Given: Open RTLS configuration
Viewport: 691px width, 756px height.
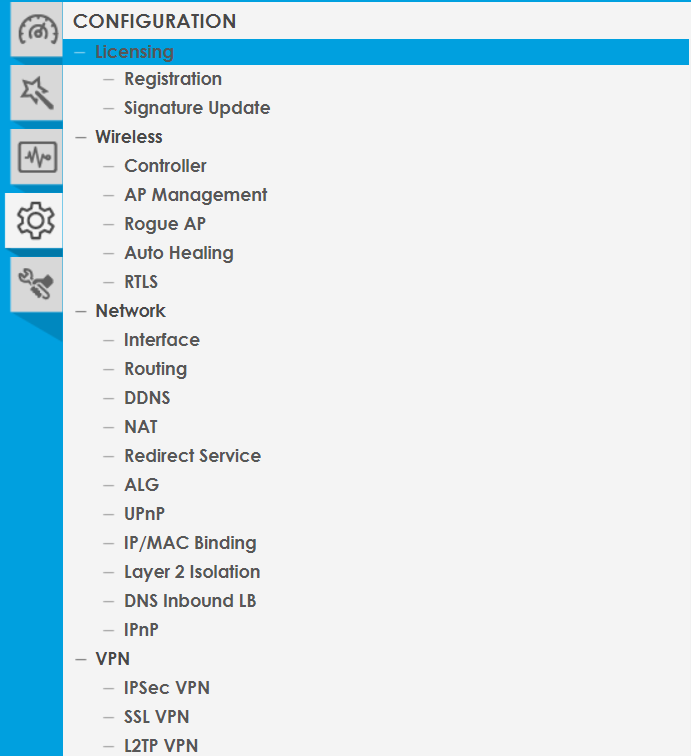Looking at the screenshot, I should (141, 282).
